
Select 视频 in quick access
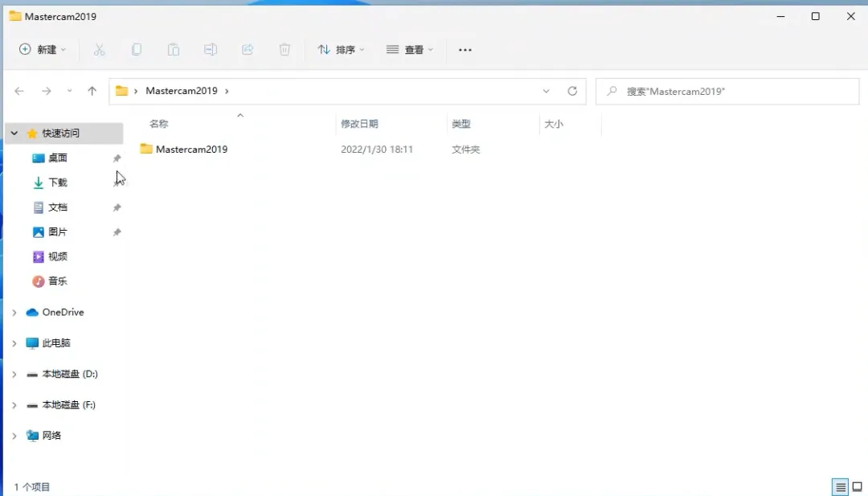[58, 256]
